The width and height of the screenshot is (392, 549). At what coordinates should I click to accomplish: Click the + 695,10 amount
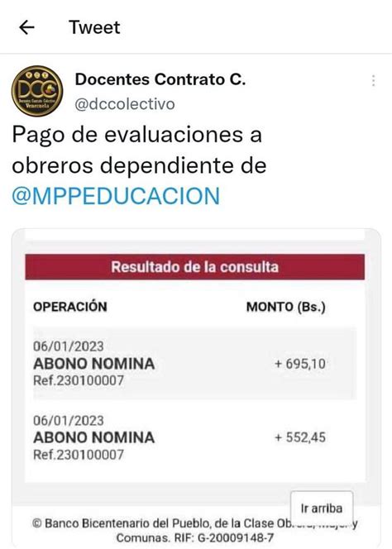[300, 364]
